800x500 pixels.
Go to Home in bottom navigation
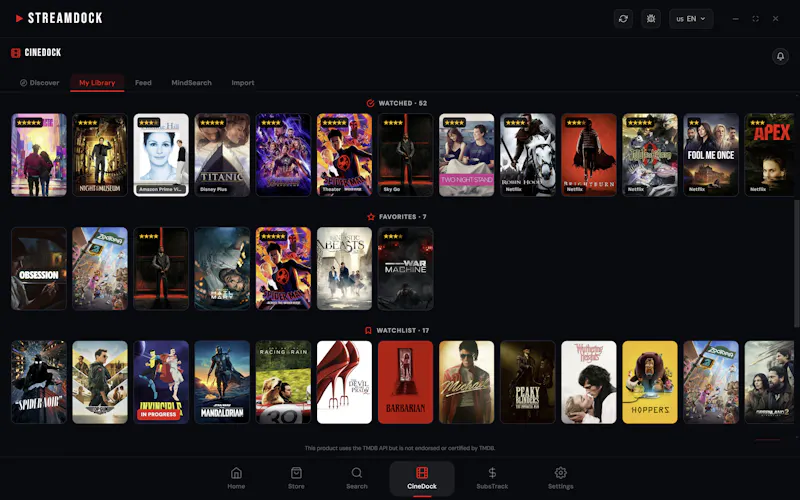[x=236, y=478]
